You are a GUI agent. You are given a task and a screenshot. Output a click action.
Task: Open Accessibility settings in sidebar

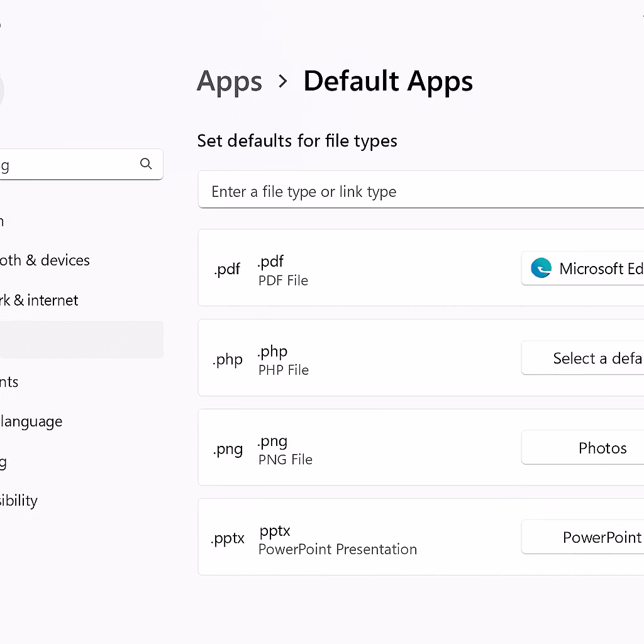pos(19,501)
